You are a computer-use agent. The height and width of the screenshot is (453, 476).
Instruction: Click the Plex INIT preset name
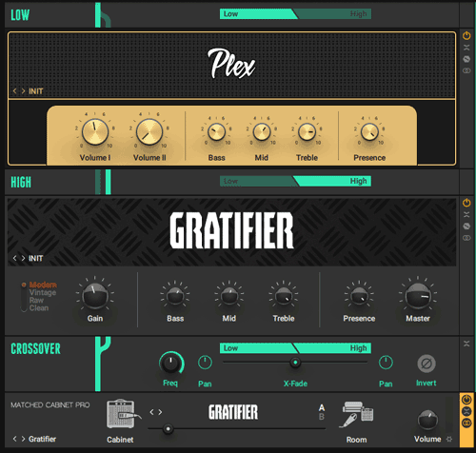[35, 91]
